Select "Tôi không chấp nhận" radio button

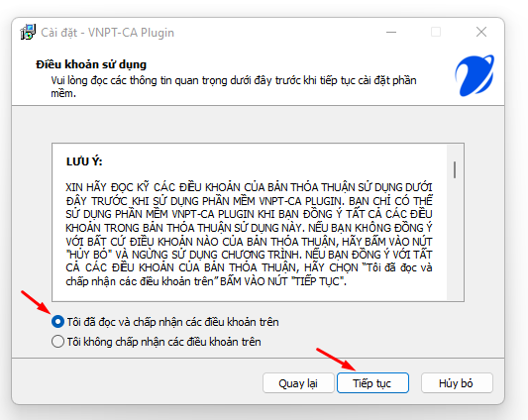click(57, 341)
